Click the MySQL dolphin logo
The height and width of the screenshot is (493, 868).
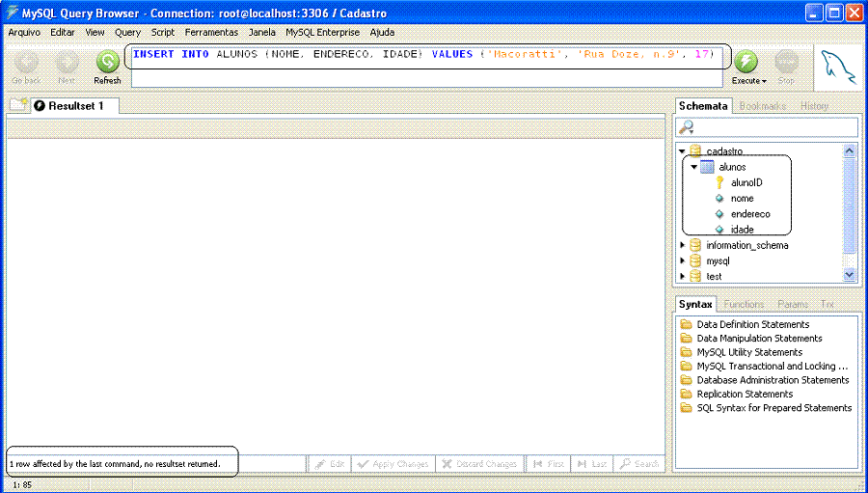(x=839, y=68)
